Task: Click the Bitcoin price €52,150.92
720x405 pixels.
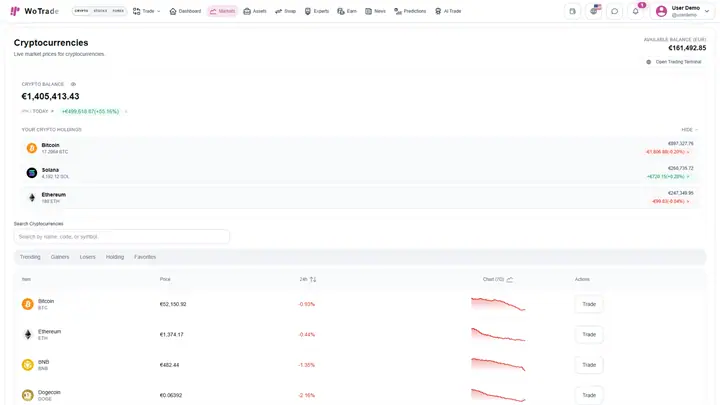Action: (x=173, y=304)
